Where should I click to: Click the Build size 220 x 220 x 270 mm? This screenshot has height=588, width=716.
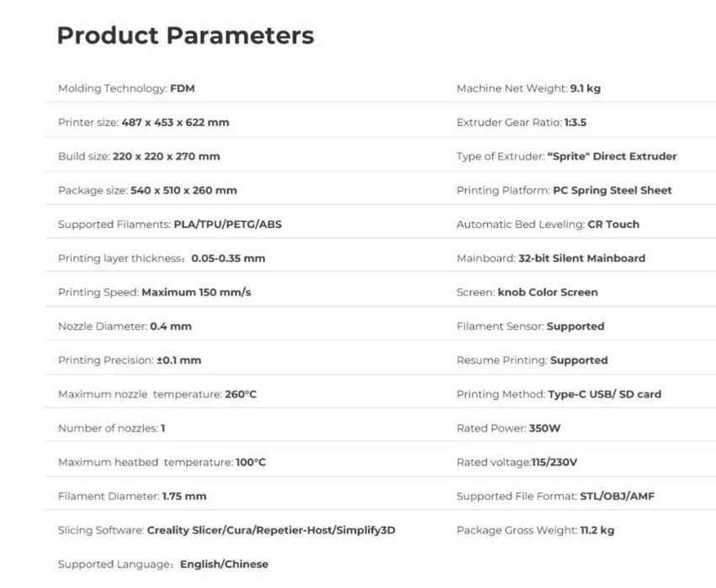[x=139, y=156]
